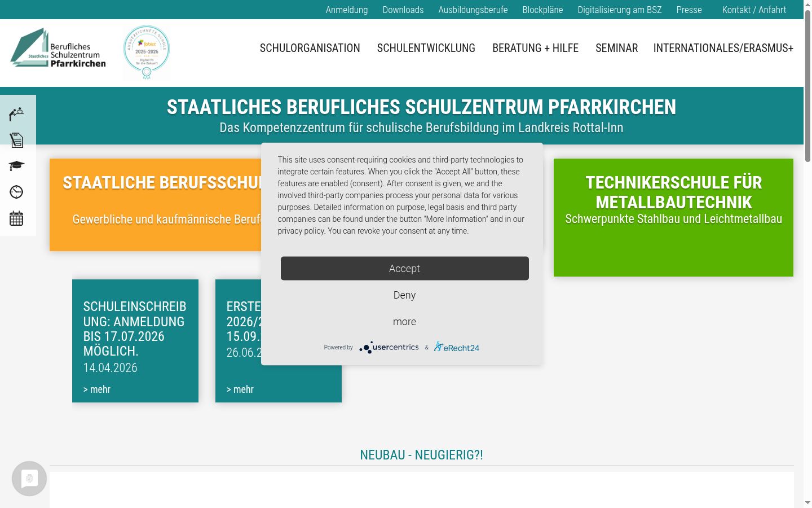
Task: Click the fobizz 2025-2026 award badge
Action: click(x=147, y=52)
